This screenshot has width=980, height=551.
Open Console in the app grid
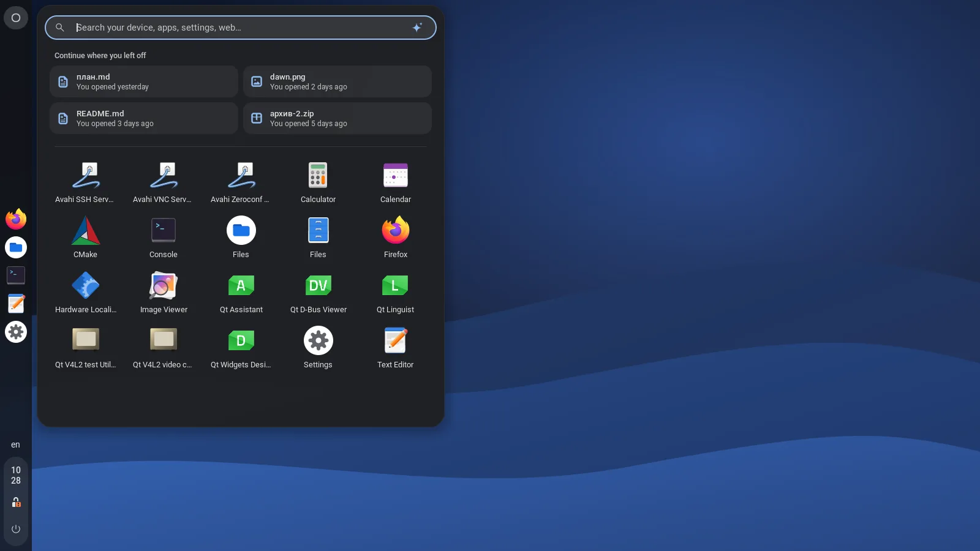click(x=164, y=238)
